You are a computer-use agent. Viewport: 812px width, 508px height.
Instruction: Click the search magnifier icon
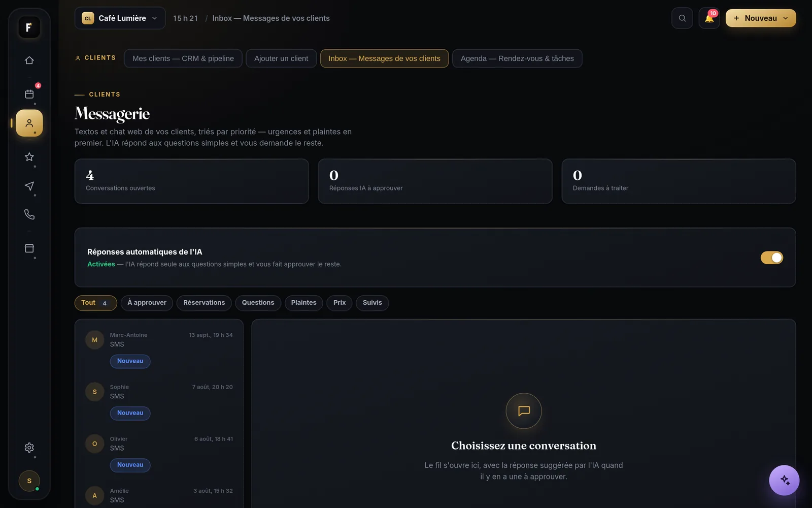click(682, 18)
